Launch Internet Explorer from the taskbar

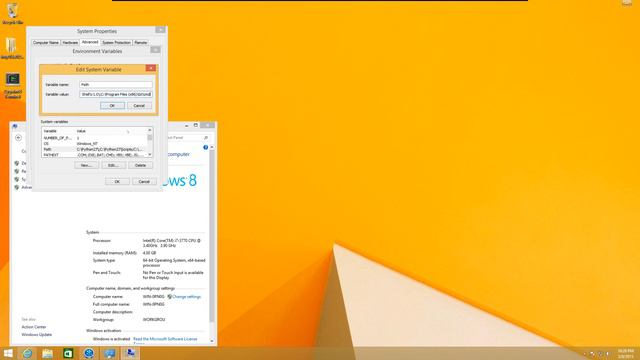point(27,353)
